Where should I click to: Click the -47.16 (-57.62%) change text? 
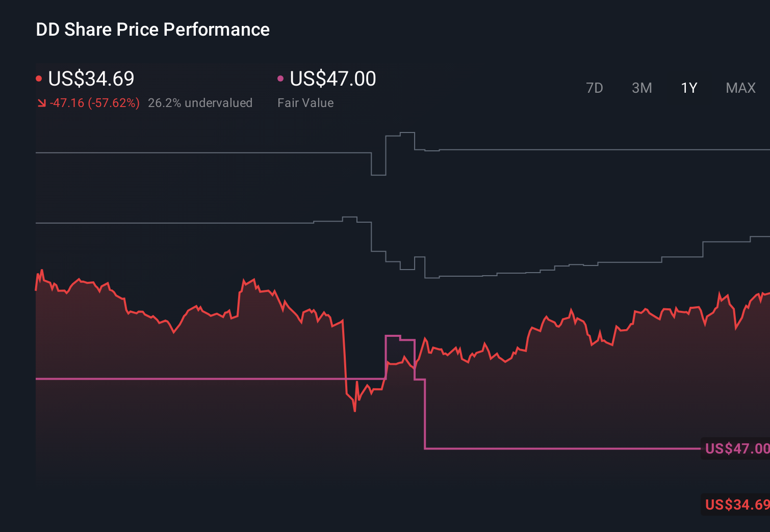tap(95, 102)
